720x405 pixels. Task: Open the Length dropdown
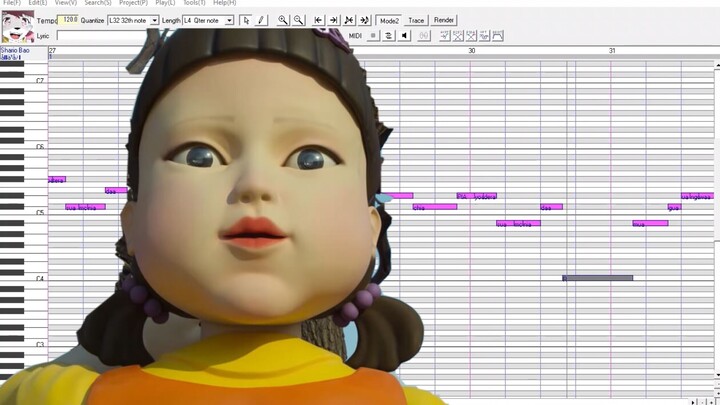tap(229, 20)
